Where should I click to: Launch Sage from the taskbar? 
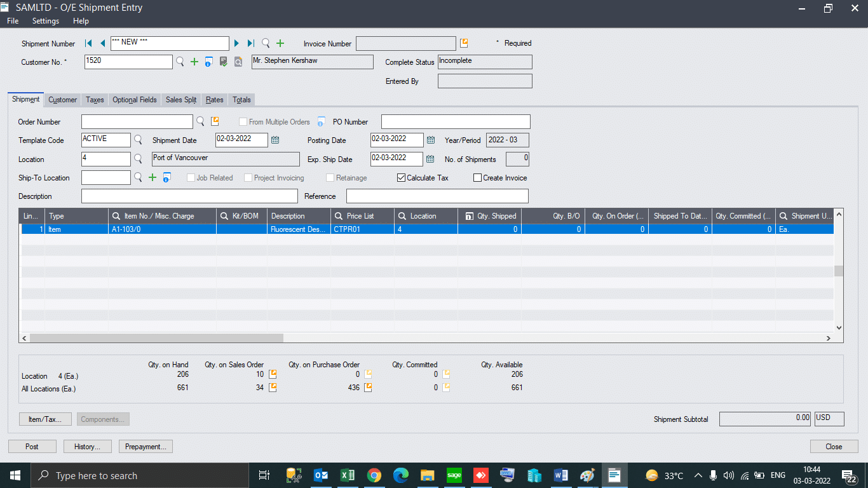[454, 475]
